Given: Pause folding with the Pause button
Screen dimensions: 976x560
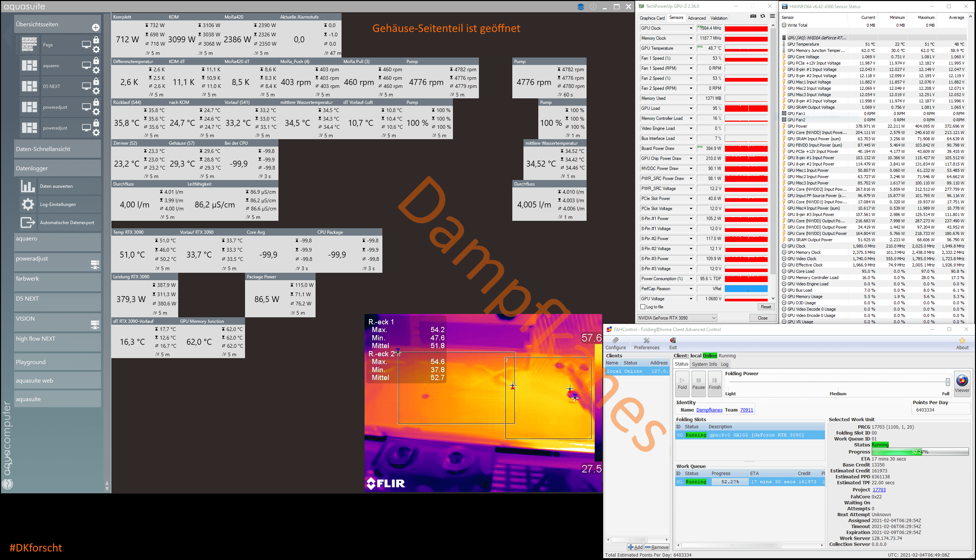Looking at the screenshot, I should (698, 383).
